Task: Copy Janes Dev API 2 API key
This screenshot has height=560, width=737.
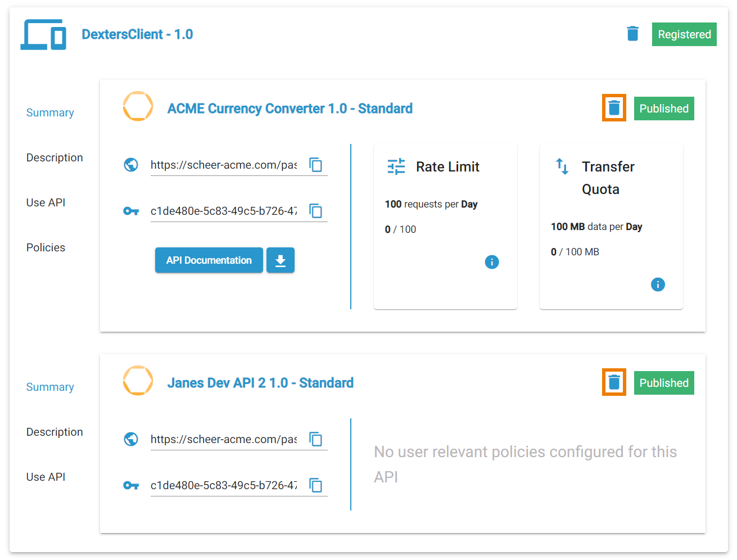Action: (316, 485)
